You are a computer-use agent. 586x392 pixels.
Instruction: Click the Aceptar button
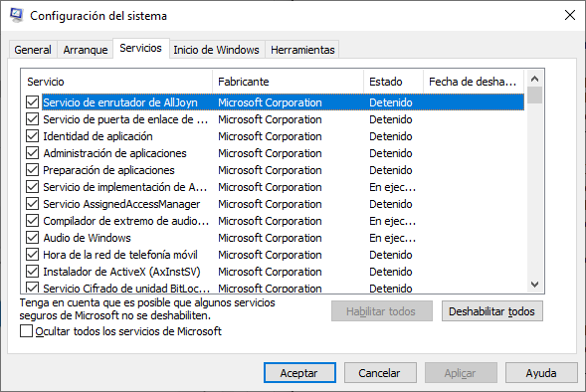(299, 372)
